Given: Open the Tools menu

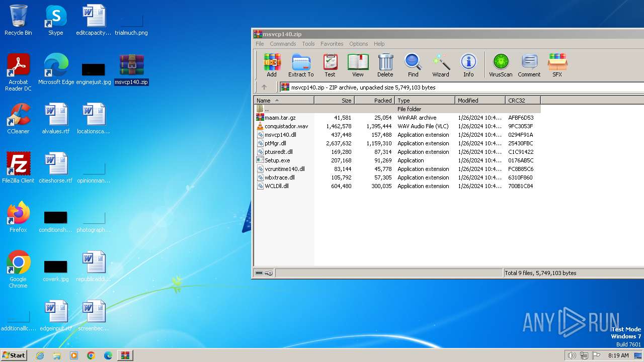Looking at the screenshot, I should 308,44.
